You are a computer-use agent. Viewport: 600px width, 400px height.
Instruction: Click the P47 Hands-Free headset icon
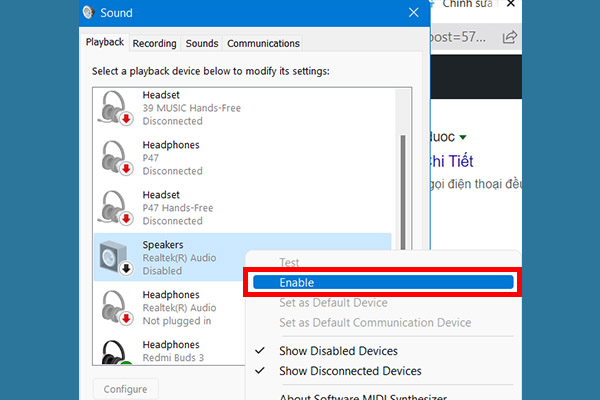pyautogui.click(x=115, y=208)
